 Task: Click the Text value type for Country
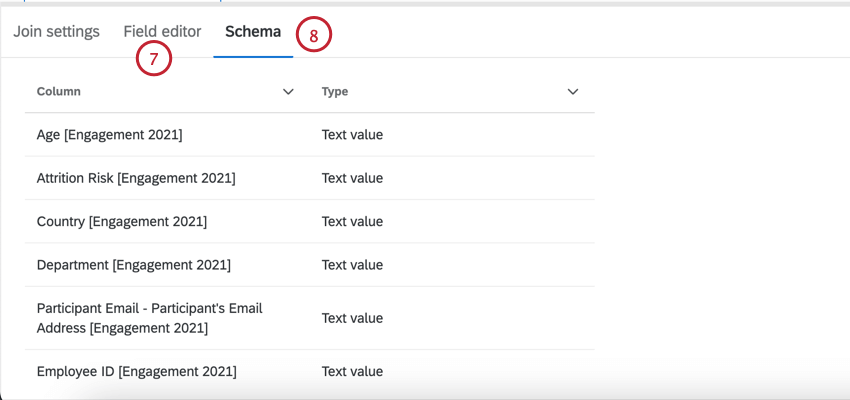(x=352, y=221)
